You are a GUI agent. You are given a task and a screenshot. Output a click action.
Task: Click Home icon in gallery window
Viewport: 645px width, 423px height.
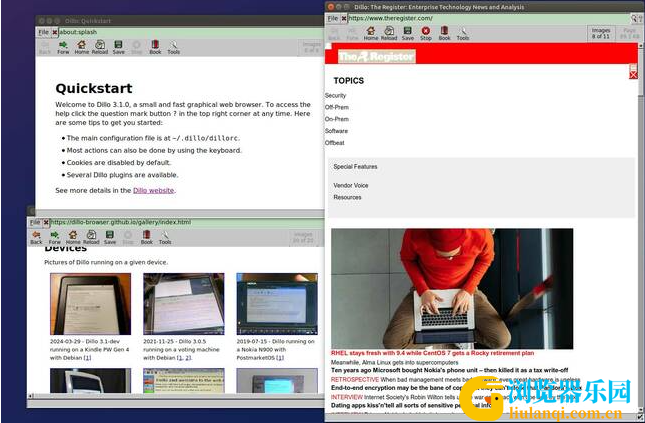pyautogui.click(x=73, y=235)
